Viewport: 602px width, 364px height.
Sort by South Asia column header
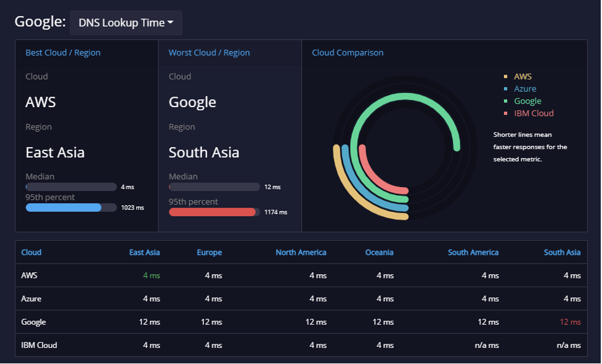[x=562, y=253]
